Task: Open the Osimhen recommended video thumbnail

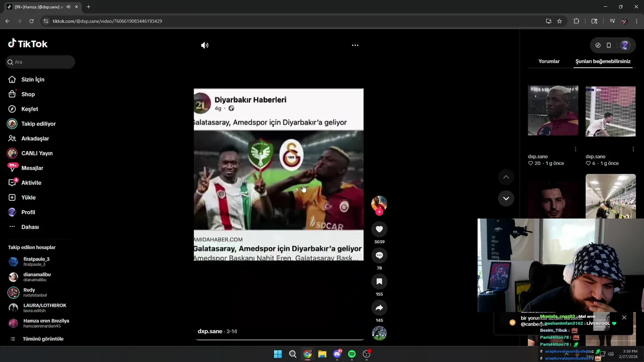Action: click(x=553, y=111)
